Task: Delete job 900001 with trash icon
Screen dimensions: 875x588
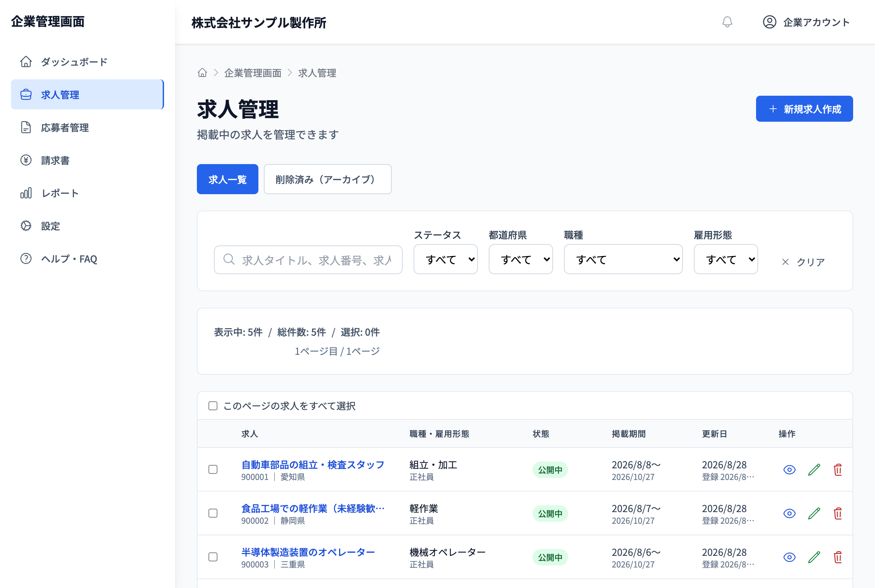Action: click(x=838, y=469)
